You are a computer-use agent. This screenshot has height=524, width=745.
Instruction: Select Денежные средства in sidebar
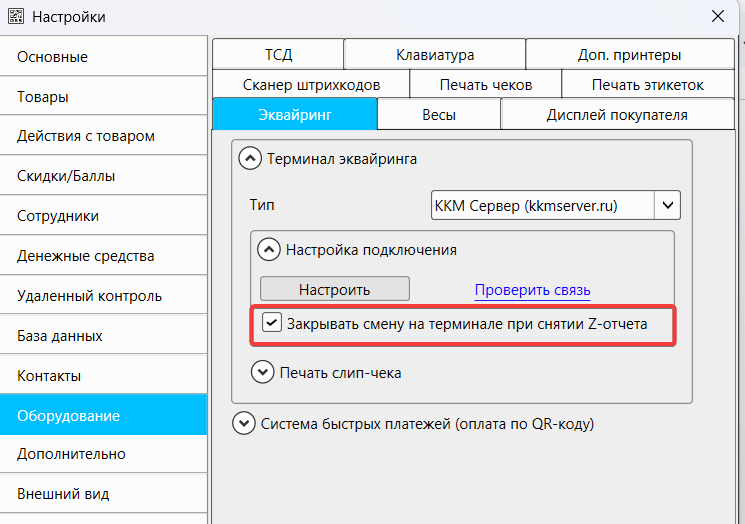coord(103,256)
